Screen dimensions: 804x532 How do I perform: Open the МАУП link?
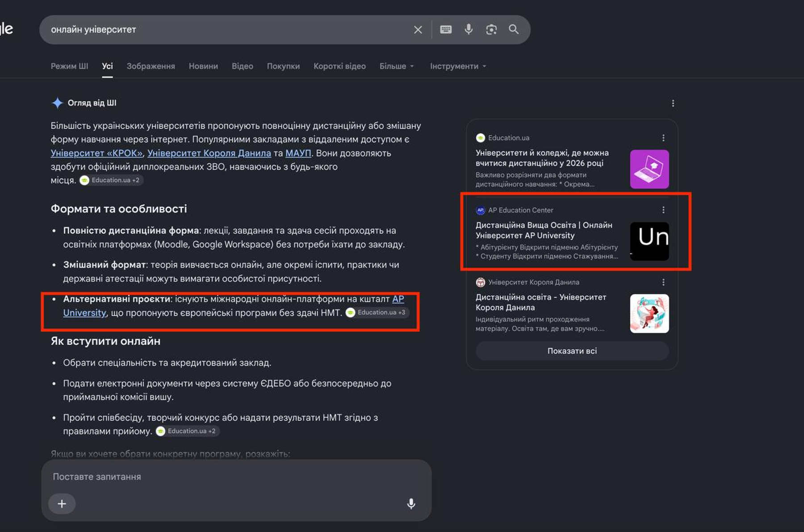(298, 153)
